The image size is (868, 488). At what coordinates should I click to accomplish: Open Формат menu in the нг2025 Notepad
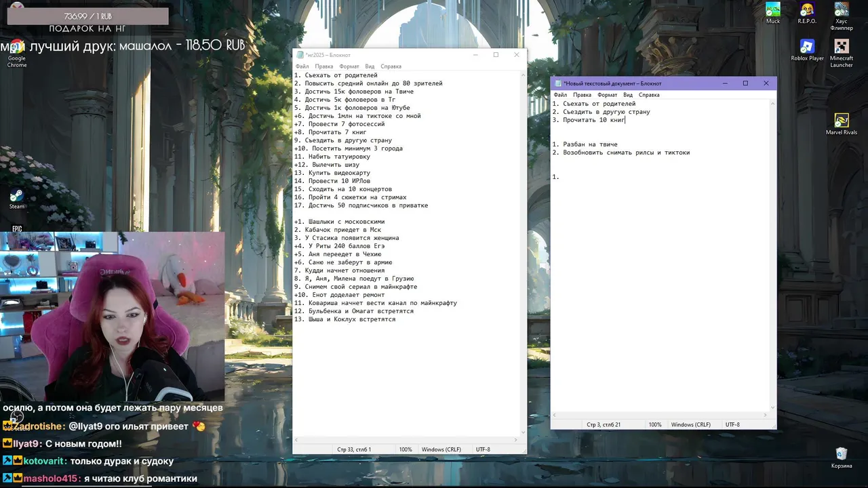click(349, 66)
